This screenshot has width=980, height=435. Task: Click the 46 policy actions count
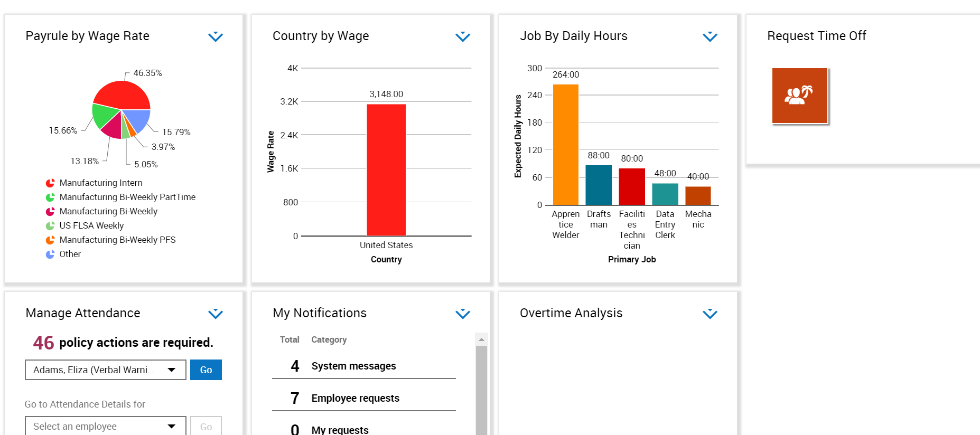point(43,343)
